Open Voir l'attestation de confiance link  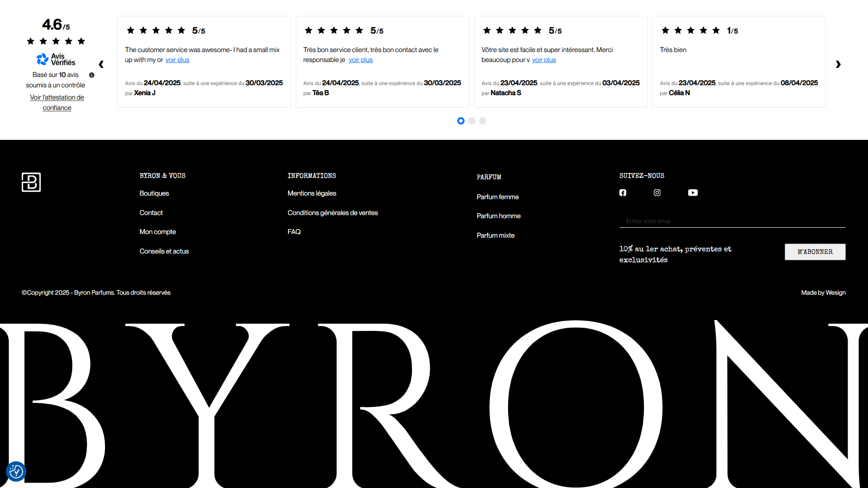point(57,102)
